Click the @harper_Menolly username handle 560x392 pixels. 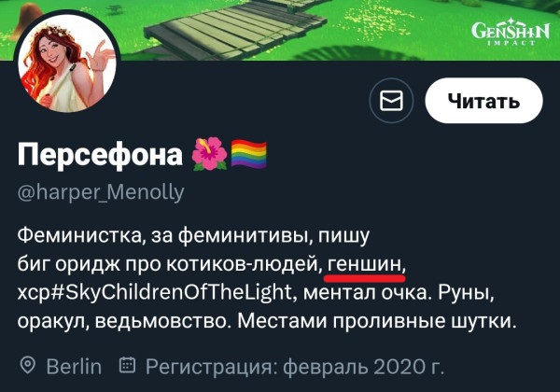pyautogui.click(x=101, y=193)
